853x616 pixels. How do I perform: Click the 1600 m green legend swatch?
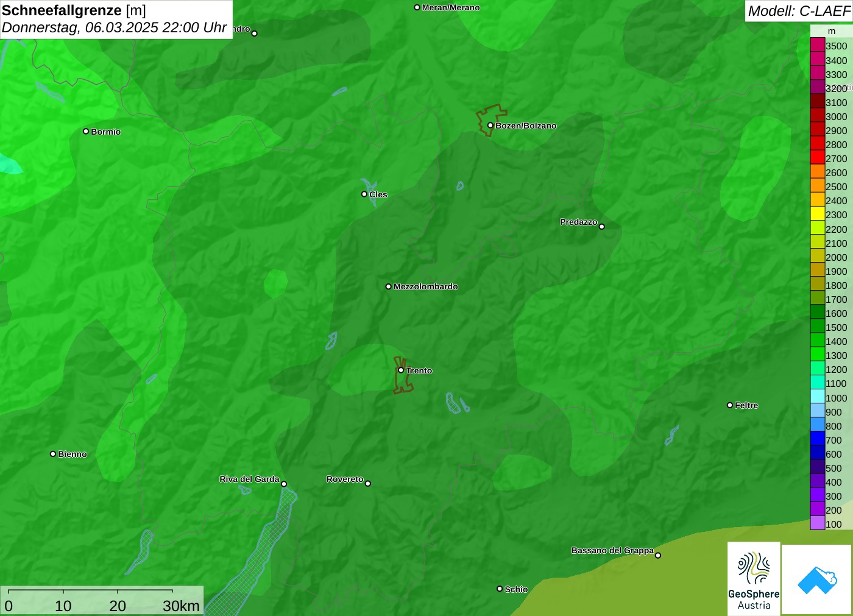pos(818,313)
